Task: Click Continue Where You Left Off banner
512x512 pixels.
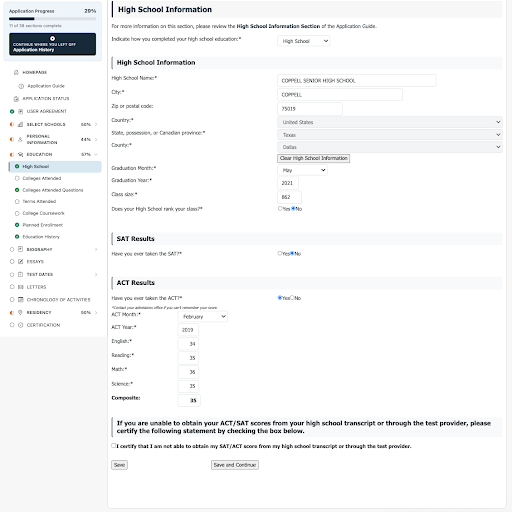Action: click(52, 44)
